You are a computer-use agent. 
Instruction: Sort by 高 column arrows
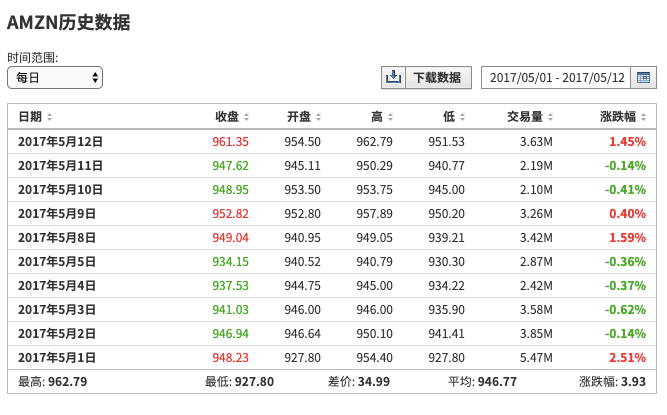[x=390, y=117]
